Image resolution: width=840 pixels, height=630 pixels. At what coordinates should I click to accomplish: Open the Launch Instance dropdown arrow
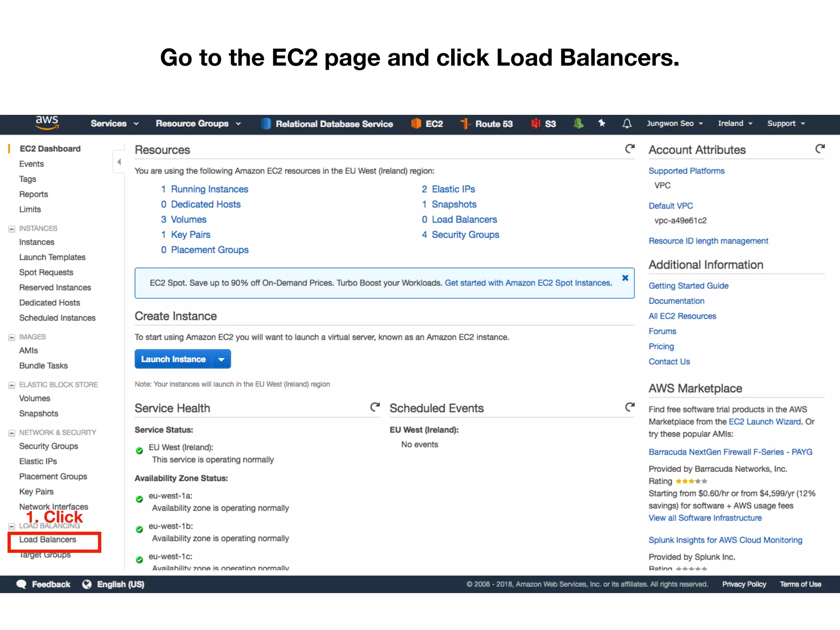(x=221, y=359)
